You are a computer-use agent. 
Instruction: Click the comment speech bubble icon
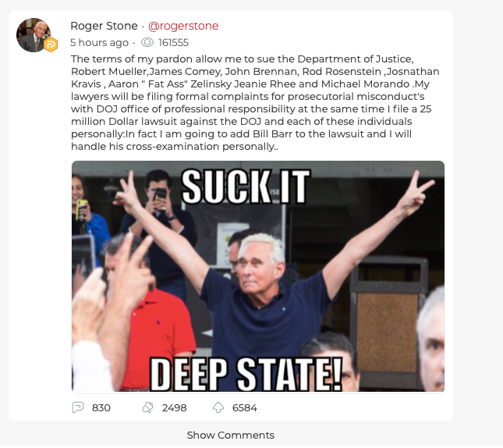(78, 407)
